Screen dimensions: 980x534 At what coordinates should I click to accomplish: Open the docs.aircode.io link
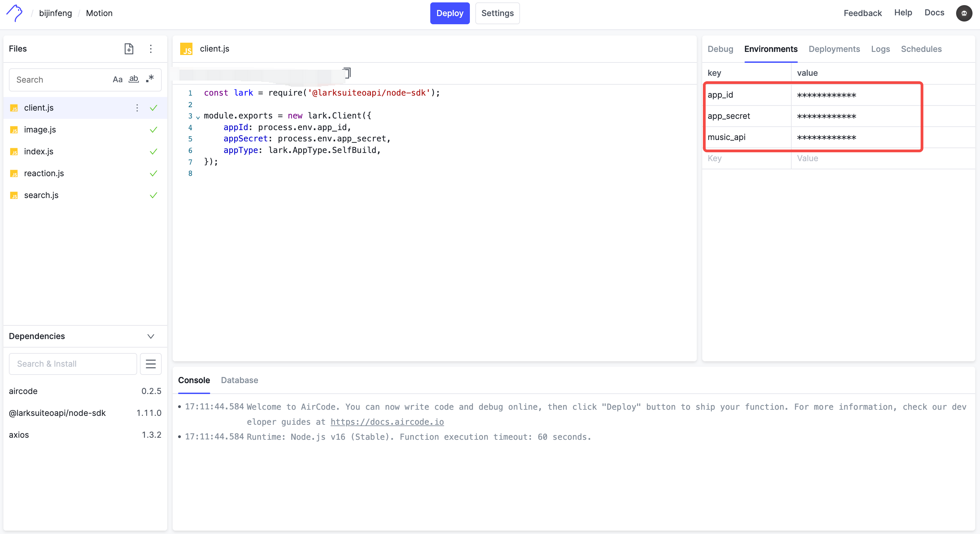pos(387,422)
